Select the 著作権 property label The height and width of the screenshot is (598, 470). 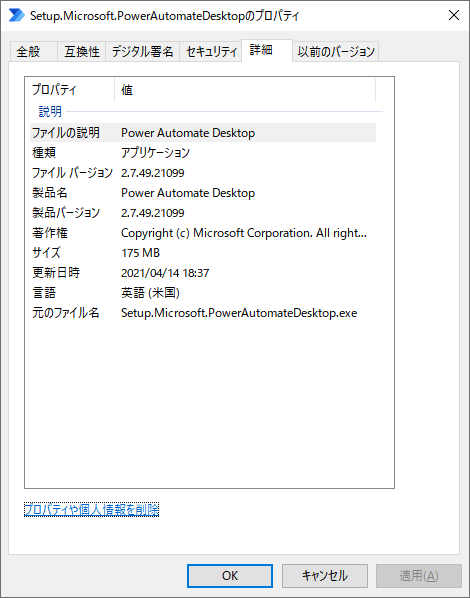point(50,233)
